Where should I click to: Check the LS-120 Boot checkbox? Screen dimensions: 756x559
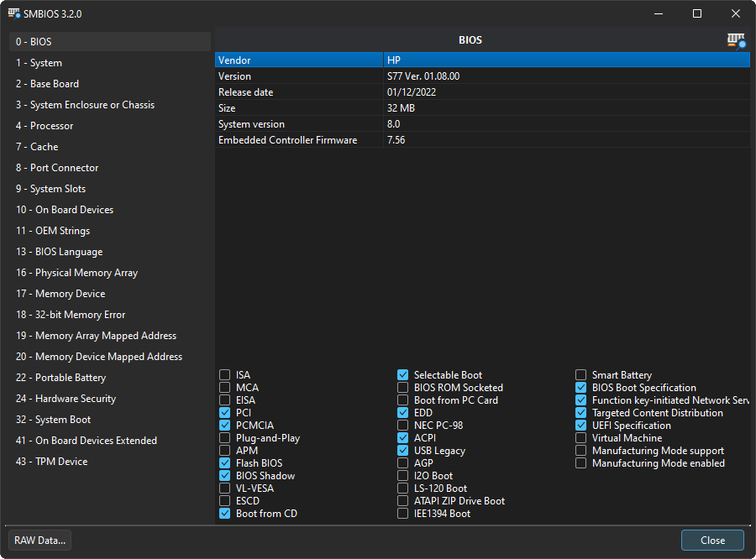pos(402,488)
